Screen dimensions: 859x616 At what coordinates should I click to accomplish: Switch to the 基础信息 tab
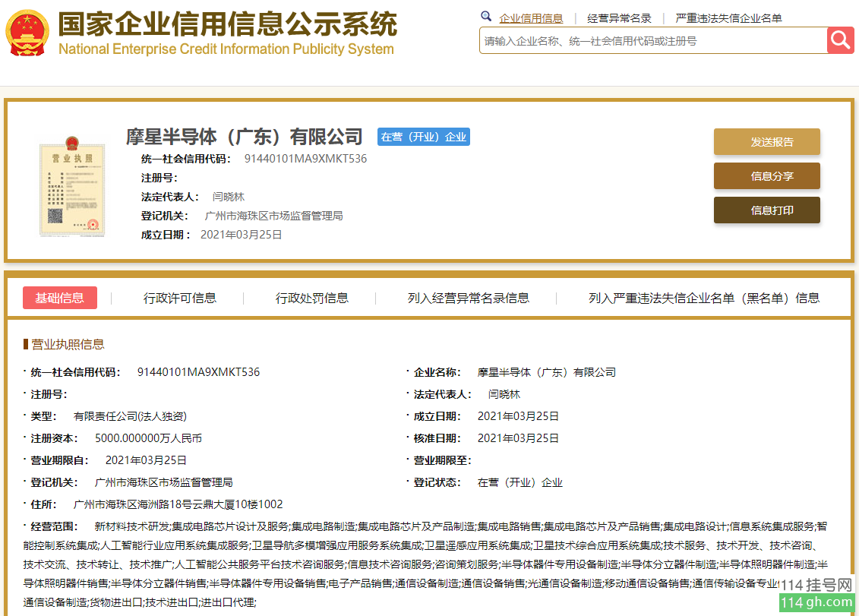pyautogui.click(x=60, y=298)
